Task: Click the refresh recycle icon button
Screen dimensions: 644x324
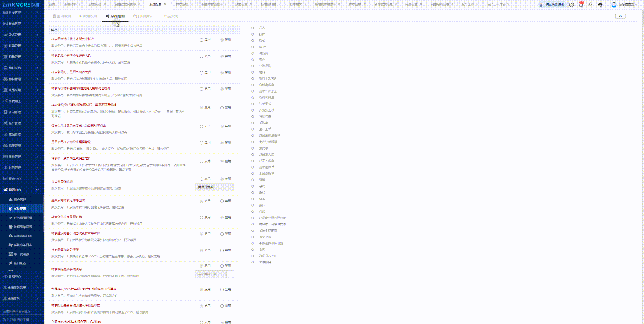Action: [x=620, y=16]
